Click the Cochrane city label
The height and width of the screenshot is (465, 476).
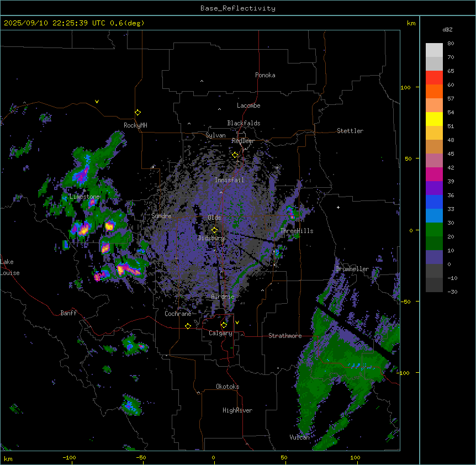(178, 314)
